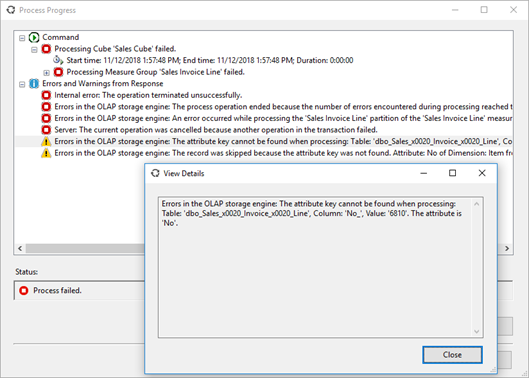Click horizontal scrollbar thumb in Process Progress tree
The image size is (529, 378).
85,248
